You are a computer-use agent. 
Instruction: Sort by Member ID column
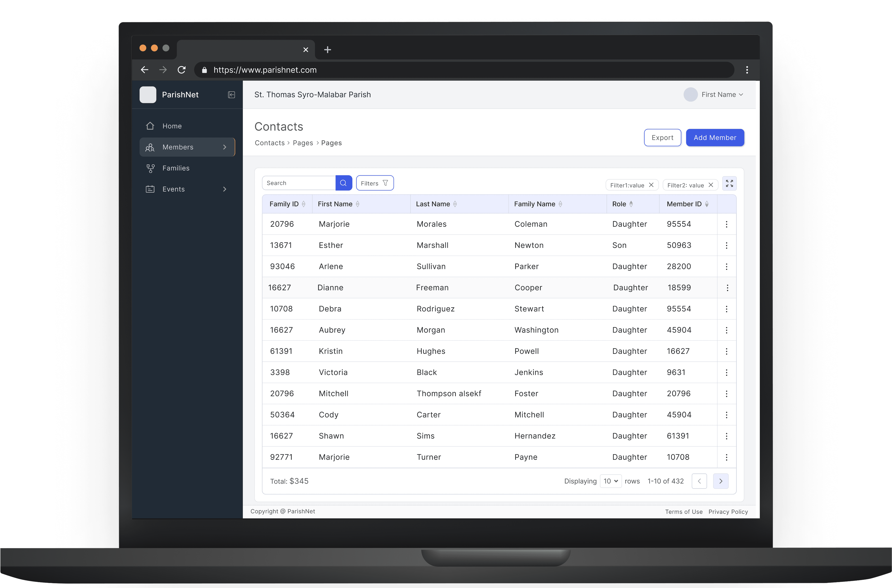(x=707, y=204)
